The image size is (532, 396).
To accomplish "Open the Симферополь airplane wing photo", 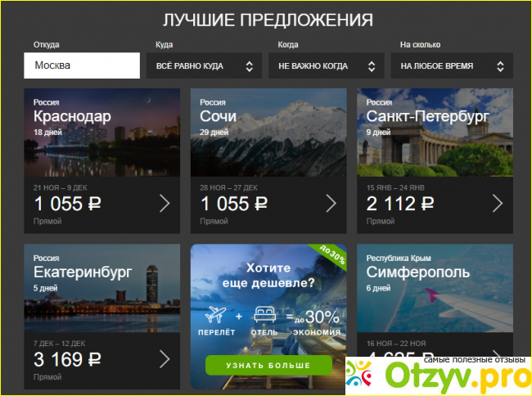I will [435, 288].
